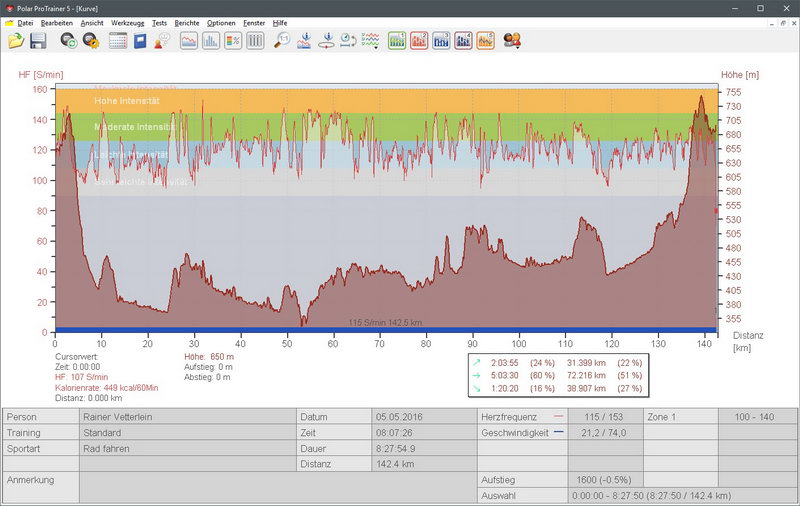Click the 1:1 magnifier zoom reset icon

point(283,41)
